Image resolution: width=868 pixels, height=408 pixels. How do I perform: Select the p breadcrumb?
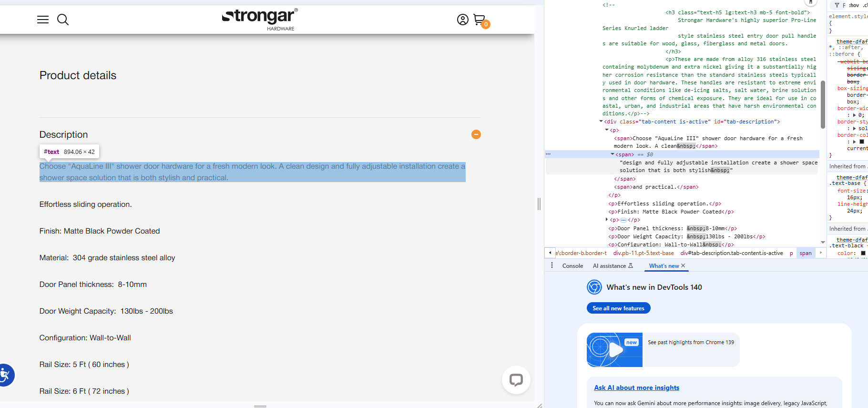[791, 253]
